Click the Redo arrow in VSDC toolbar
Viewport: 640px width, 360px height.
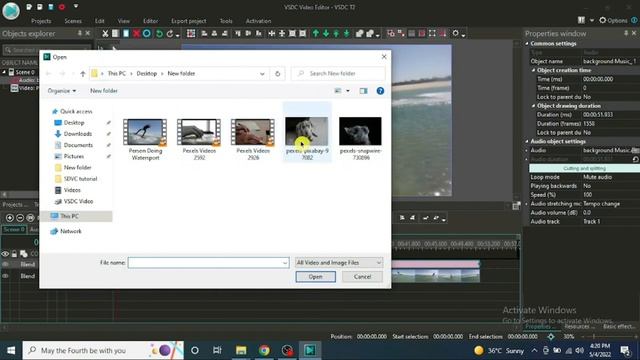(170, 33)
